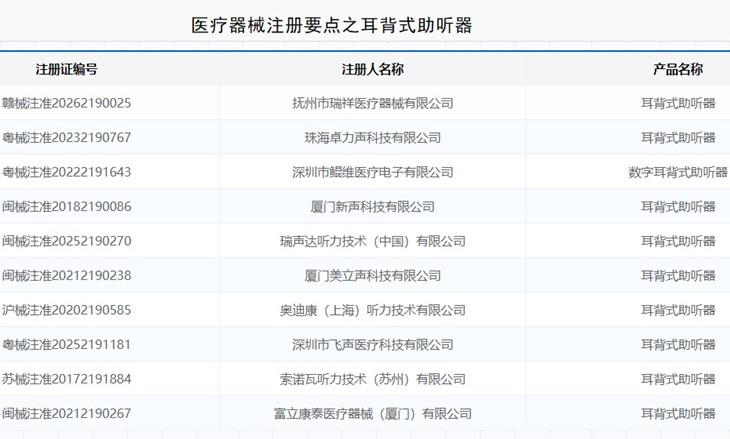This screenshot has height=439, width=730.
Task: Click registrant 厦门美立声科技有限公司
Action: [372, 275]
